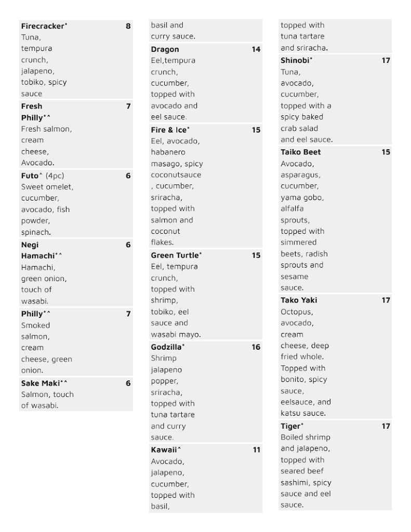Click the Dragon roll heading
This screenshot has height=532, width=411.
click(x=165, y=49)
